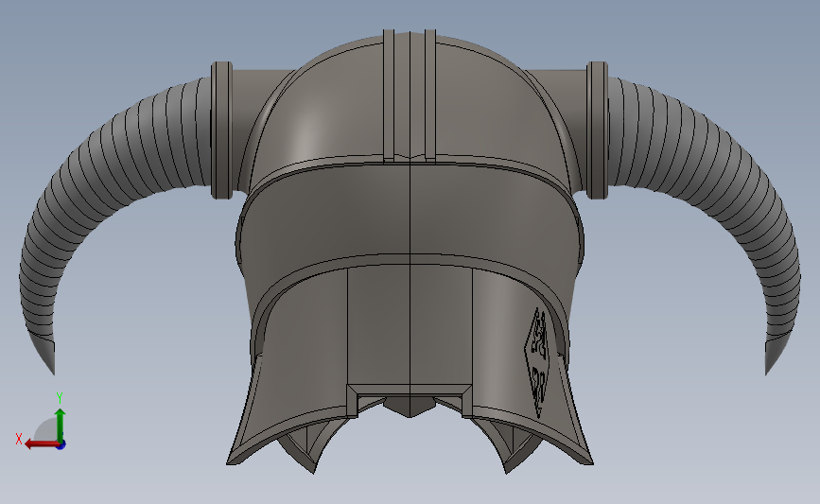The image size is (820, 504).
Task: Click the red X axis arrow of triad
Action: [41, 444]
